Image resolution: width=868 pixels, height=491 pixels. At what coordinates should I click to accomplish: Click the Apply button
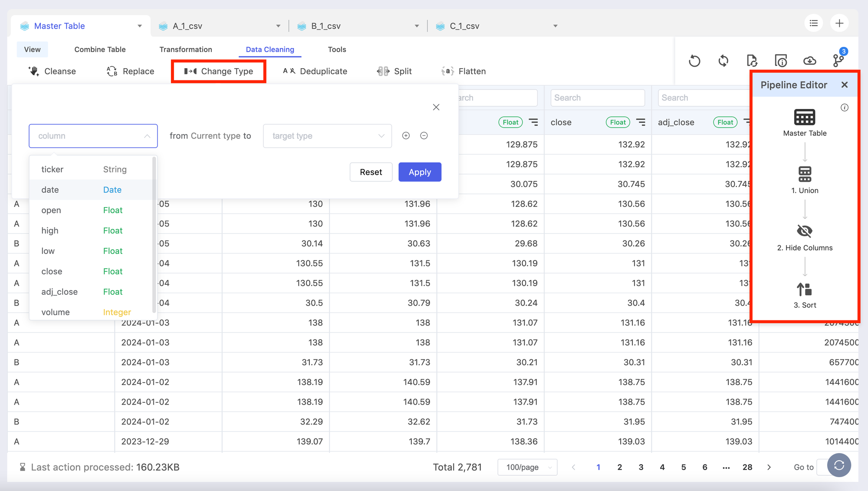[x=420, y=172]
